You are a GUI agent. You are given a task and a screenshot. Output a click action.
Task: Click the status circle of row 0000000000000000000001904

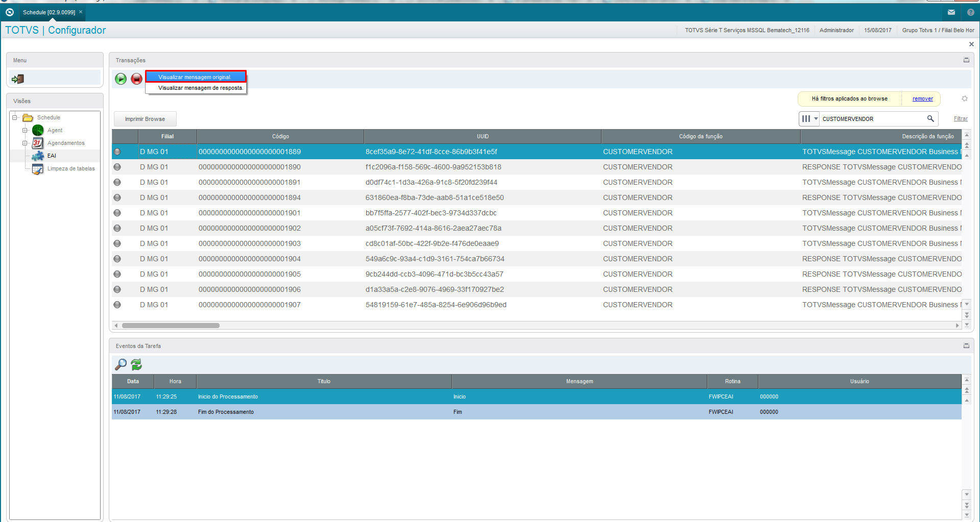[117, 259]
